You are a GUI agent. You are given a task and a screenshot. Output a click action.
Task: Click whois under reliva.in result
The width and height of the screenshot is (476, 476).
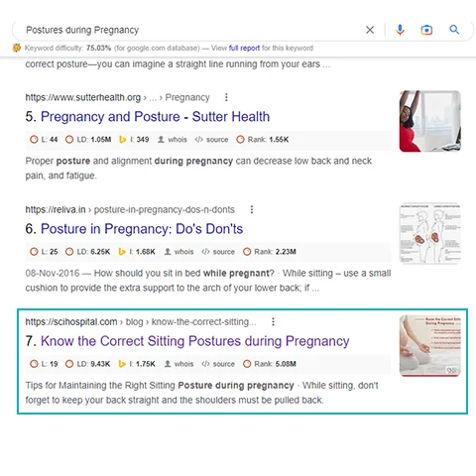(x=178, y=252)
